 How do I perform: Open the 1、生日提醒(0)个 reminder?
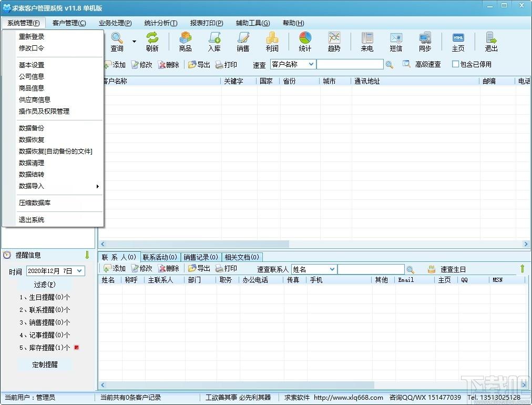[45, 297]
